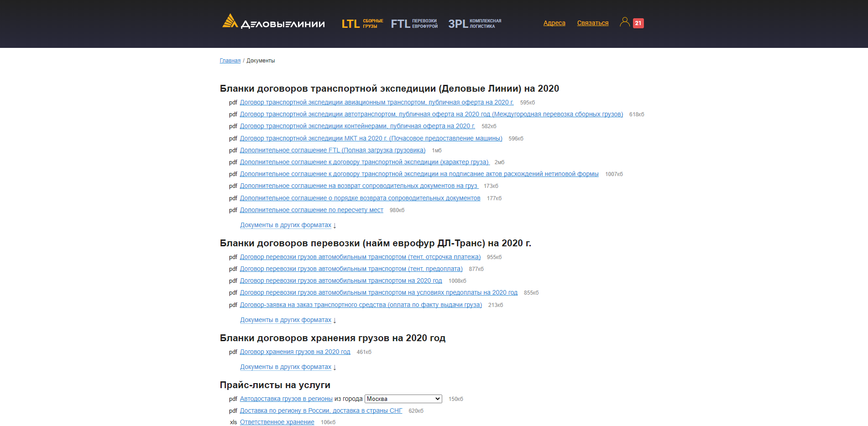Click the Документы breadcrumb text
This screenshot has width=868, height=426.
point(261,61)
